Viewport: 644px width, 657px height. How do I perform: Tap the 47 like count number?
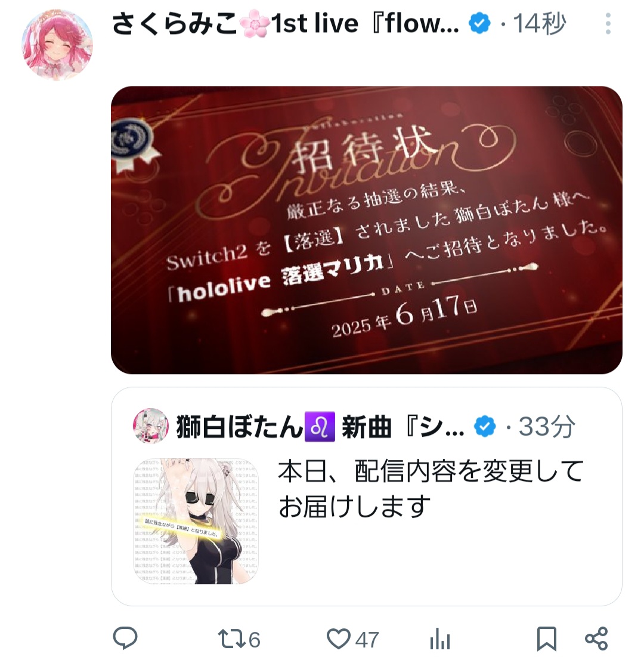pos(367,640)
